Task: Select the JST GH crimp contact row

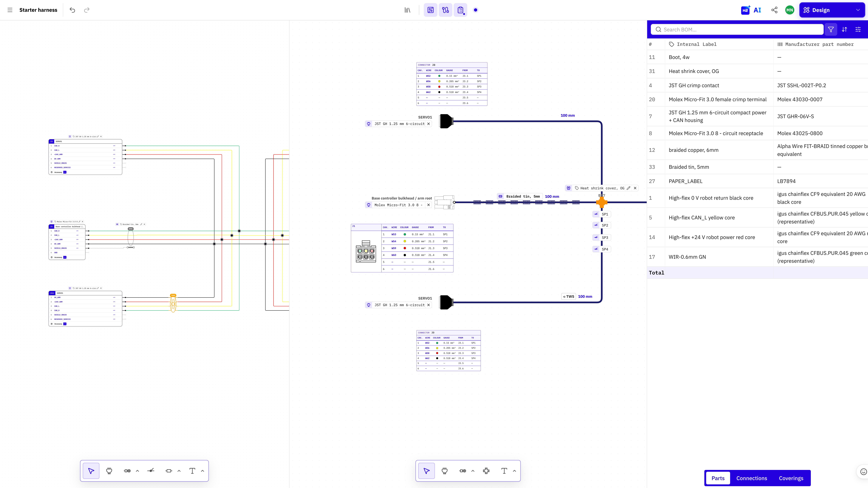Action: click(x=757, y=86)
